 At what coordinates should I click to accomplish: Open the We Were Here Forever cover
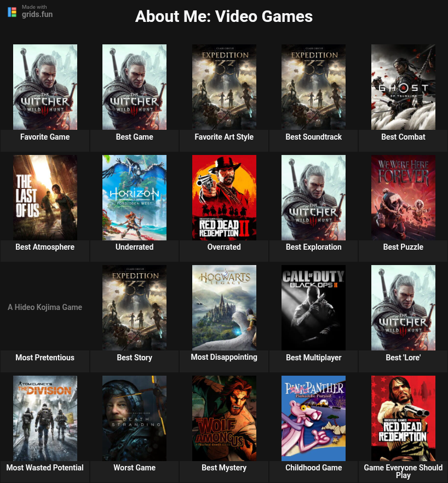point(403,198)
